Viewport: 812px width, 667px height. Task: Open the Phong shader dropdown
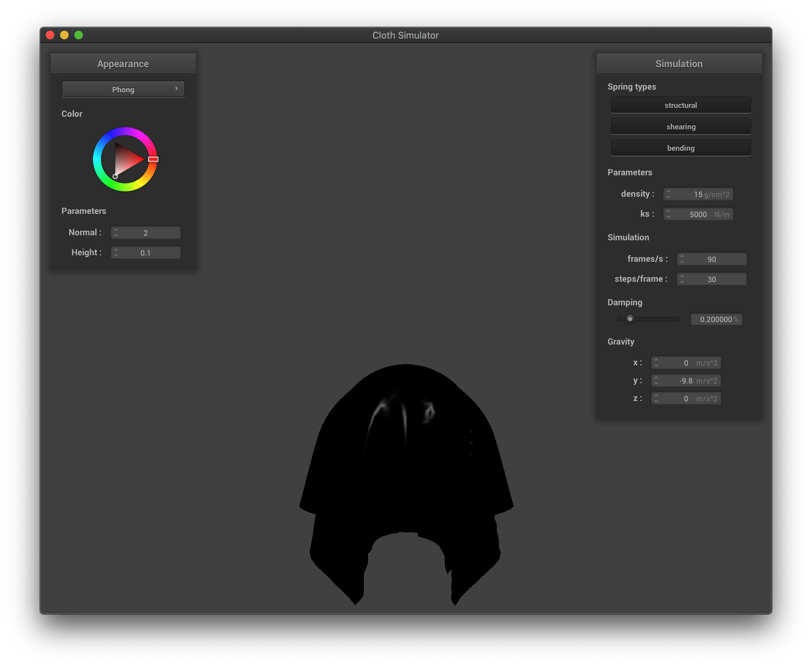click(123, 89)
